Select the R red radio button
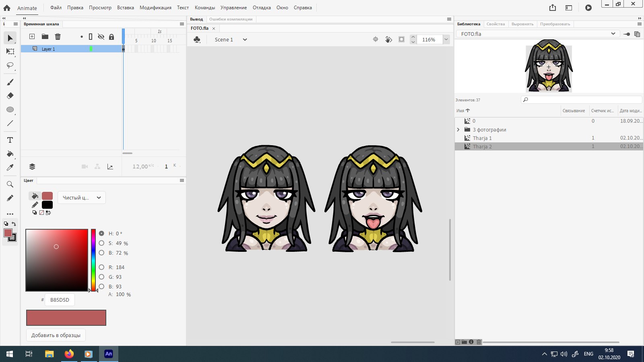The height and width of the screenshot is (362, 644). click(101, 267)
